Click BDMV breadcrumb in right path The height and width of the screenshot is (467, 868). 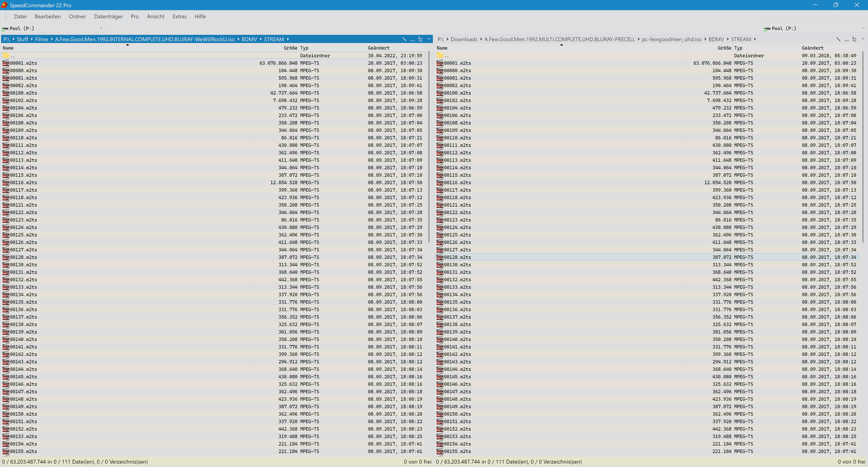point(716,39)
